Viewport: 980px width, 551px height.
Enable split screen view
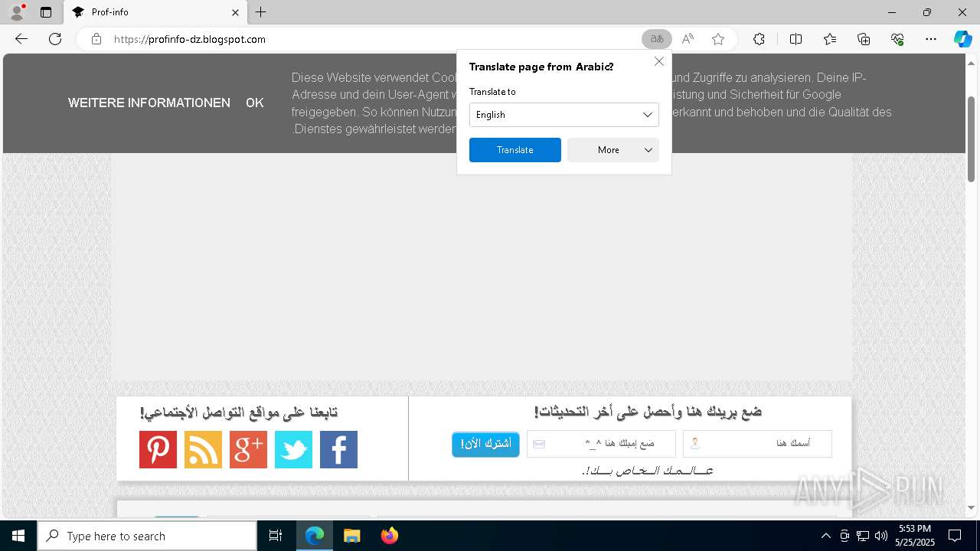(795, 39)
